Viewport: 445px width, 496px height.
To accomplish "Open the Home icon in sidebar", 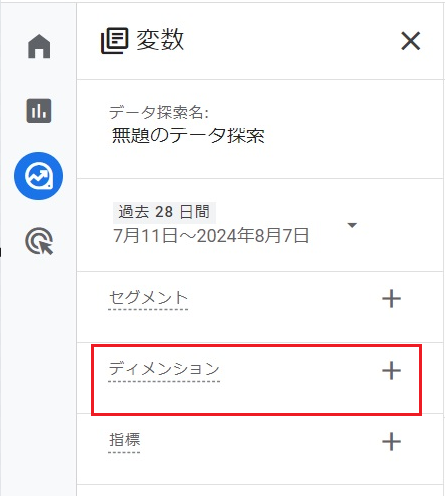I will click(x=39, y=46).
